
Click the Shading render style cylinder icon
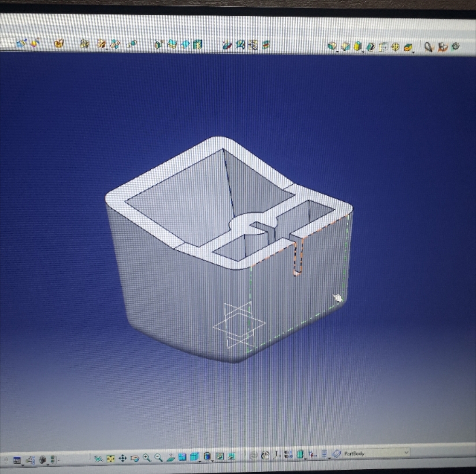[207, 456]
